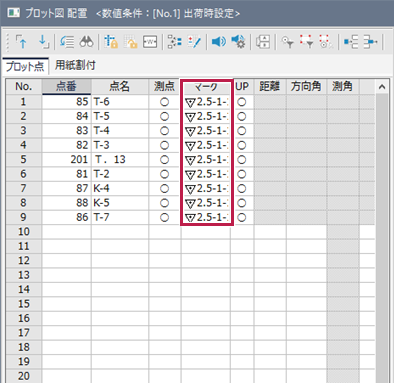This screenshot has width=394, height=383.
Task: Click the マーク column header
Action: click(206, 87)
